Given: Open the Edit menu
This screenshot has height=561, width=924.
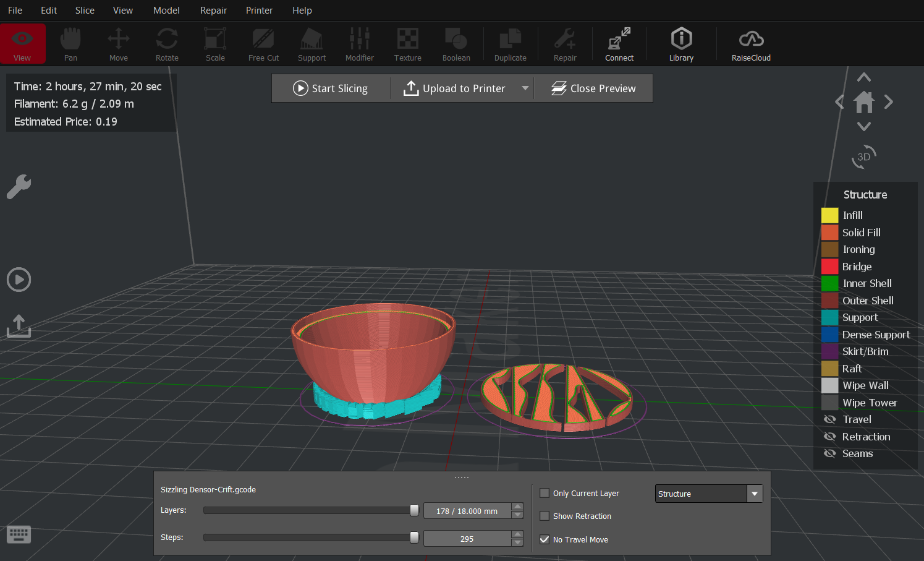Looking at the screenshot, I should [x=49, y=11].
